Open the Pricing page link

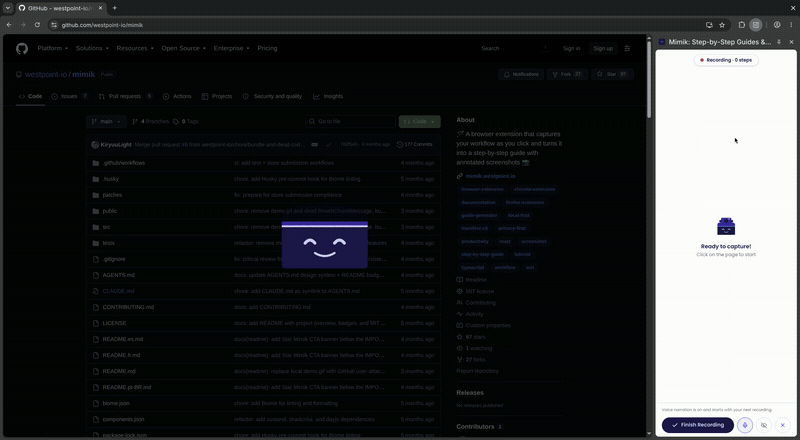tap(267, 48)
